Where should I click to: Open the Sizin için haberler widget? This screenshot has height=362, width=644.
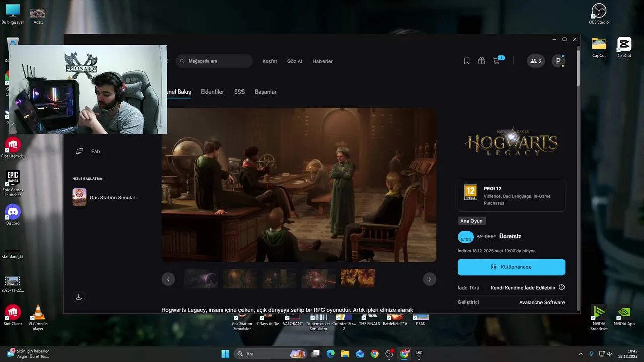click(x=28, y=354)
